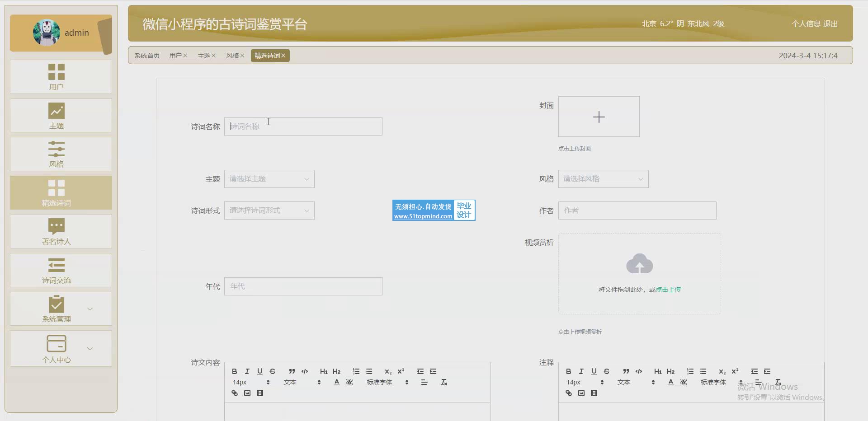
Task: Open the 用户 sidebar module
Action: (x=57, y=77)
